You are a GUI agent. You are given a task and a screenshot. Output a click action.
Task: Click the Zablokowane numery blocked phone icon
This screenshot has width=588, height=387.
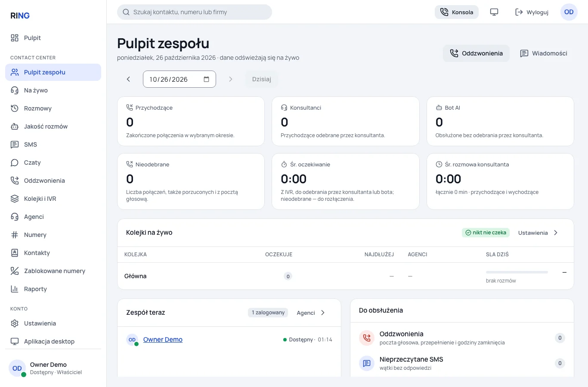point(15,271)
